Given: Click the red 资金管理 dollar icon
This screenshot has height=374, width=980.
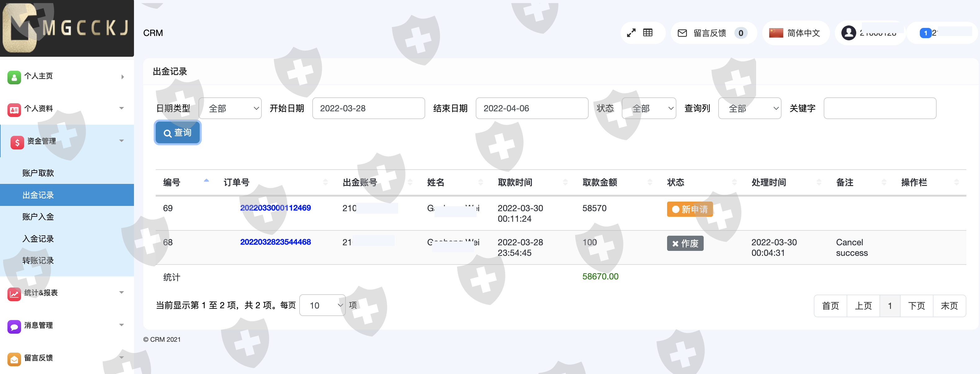Looking at the screenshot, I should tap(17, 142).
